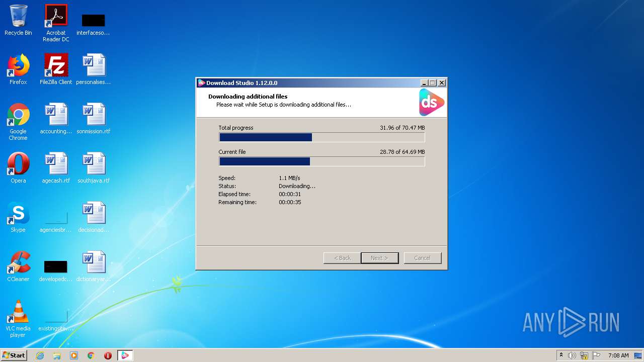Click the Show desktop button
Screen dimensions: 644x362
[639, 355]
